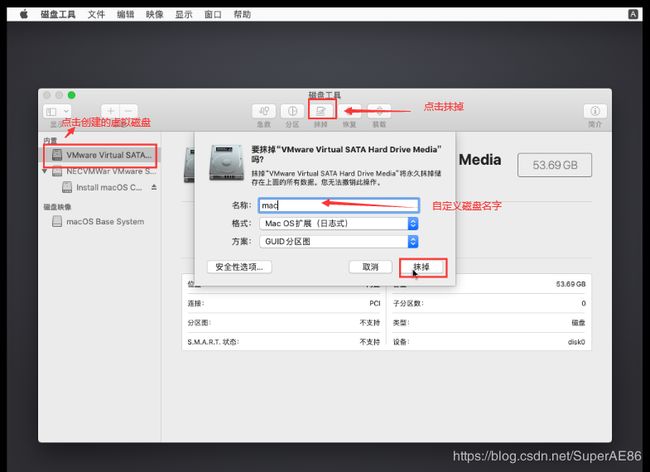Eject the Install macOS C... volume
Screen dimensions: 650x472
154,187
